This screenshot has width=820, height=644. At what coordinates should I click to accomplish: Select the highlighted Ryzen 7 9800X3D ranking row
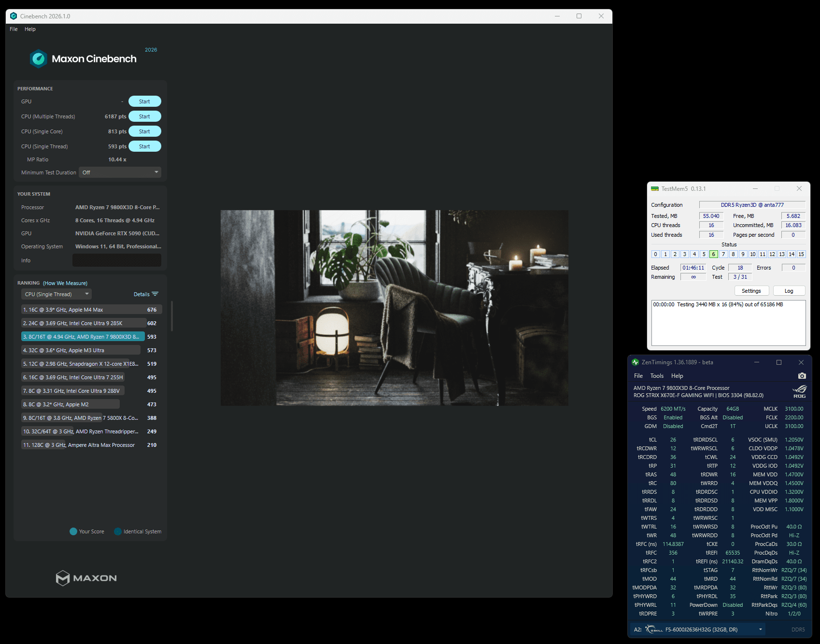90,337
